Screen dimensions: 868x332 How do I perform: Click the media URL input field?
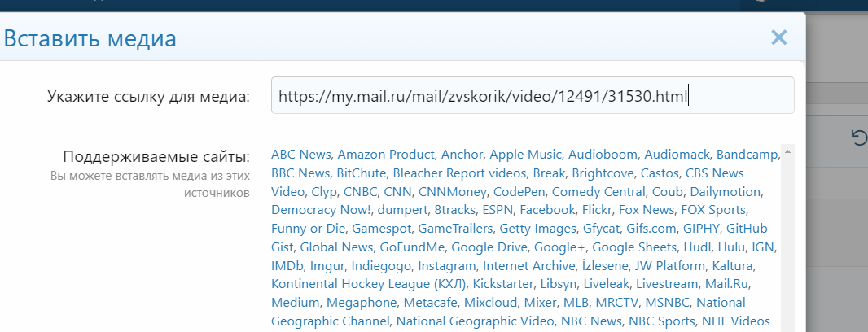click(533, 96)
